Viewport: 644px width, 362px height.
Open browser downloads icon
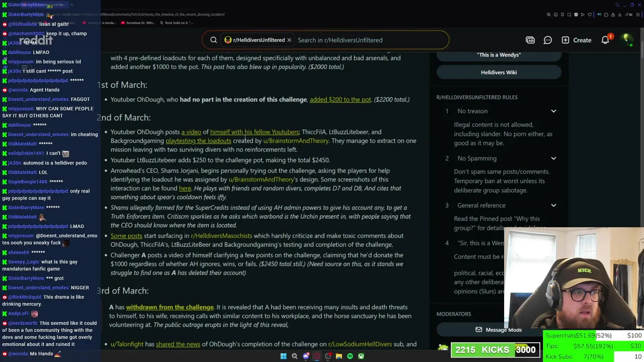click(620, 15)
